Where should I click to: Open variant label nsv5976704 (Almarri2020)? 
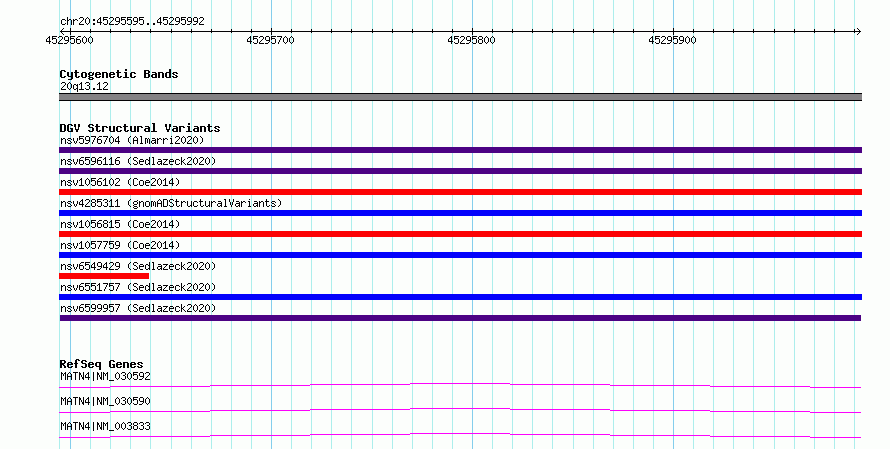pyautogui.click(x=132, y=140)
